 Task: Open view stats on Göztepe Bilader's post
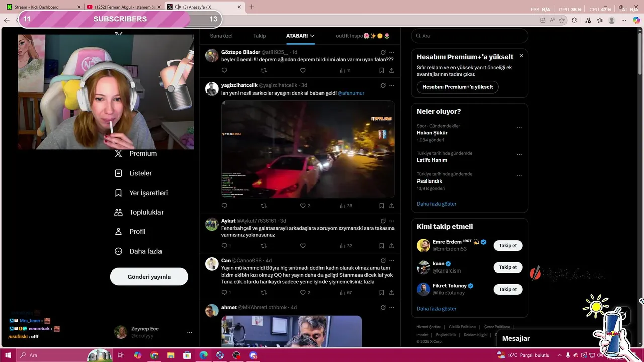(x=345, y=71)
